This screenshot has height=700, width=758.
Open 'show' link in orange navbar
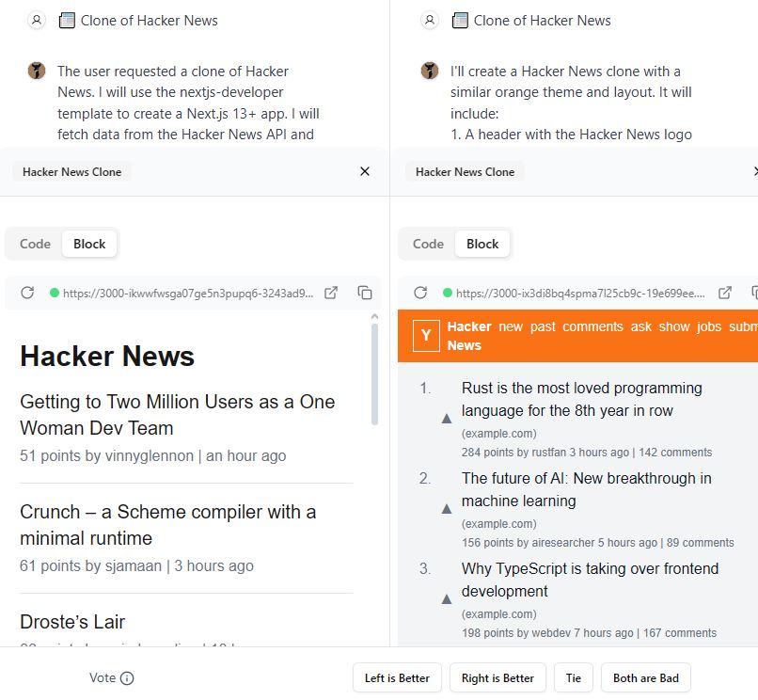click(x=674, y=326)
